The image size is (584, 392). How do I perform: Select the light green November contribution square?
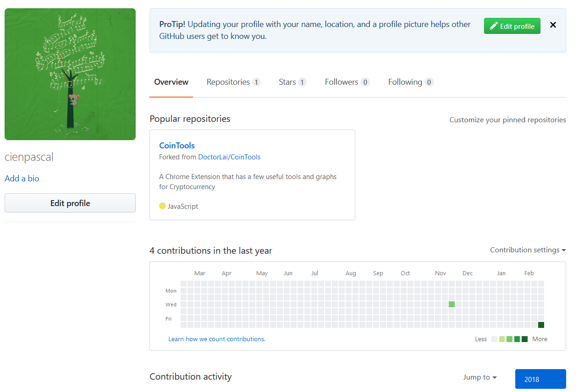tap(452, 305)
